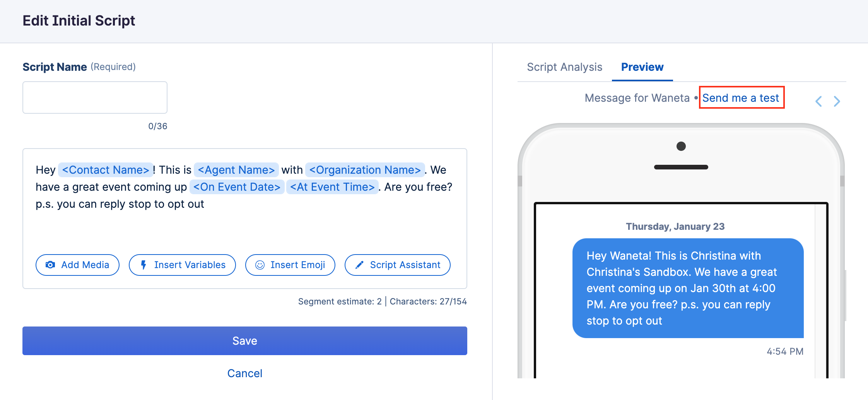This screenshot has height=400, width=868.
Task: Cancel editing the script
Action: click(245, 373)
